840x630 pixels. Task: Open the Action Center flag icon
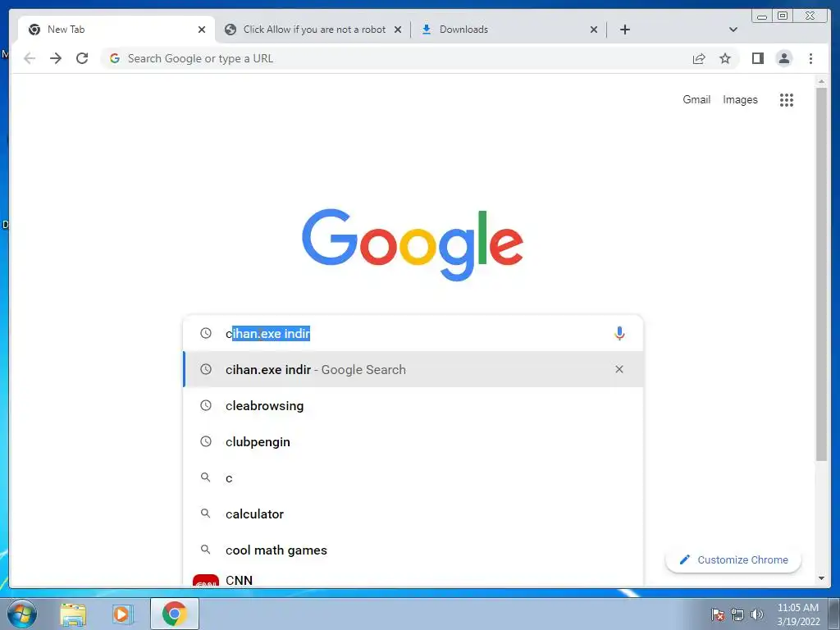click(718, 614)
